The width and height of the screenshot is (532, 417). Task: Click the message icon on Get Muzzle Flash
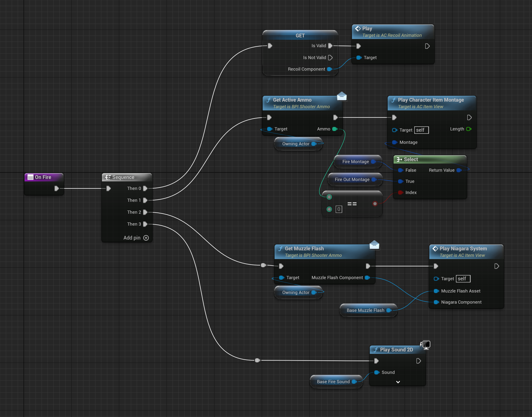[x=374, y=245]
